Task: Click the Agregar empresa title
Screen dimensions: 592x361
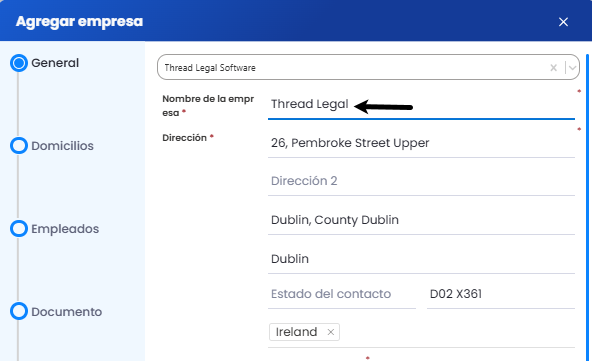Action: pos(79,22)
